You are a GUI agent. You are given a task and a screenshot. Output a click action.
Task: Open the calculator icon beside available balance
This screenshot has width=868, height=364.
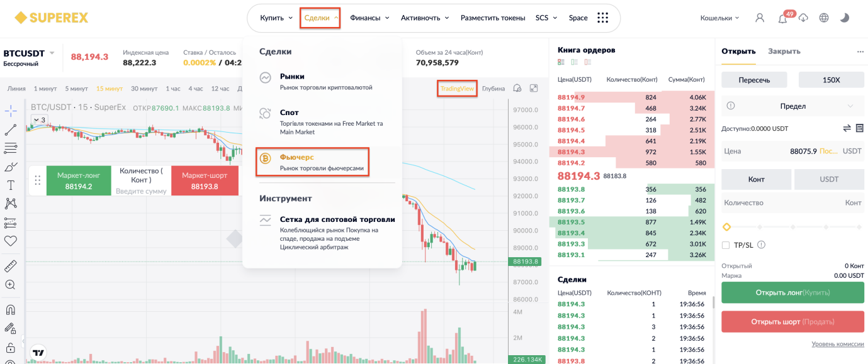pos(860,128)
